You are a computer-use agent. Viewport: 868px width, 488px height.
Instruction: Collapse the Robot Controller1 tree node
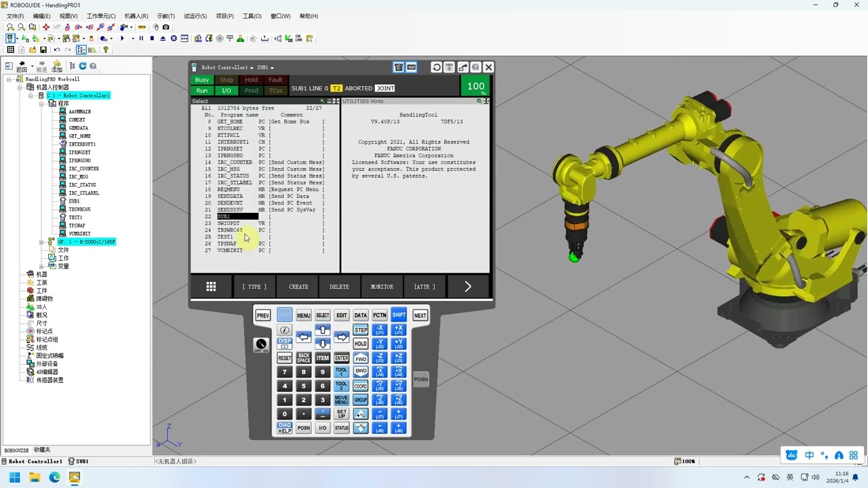(x=31, y=96)
